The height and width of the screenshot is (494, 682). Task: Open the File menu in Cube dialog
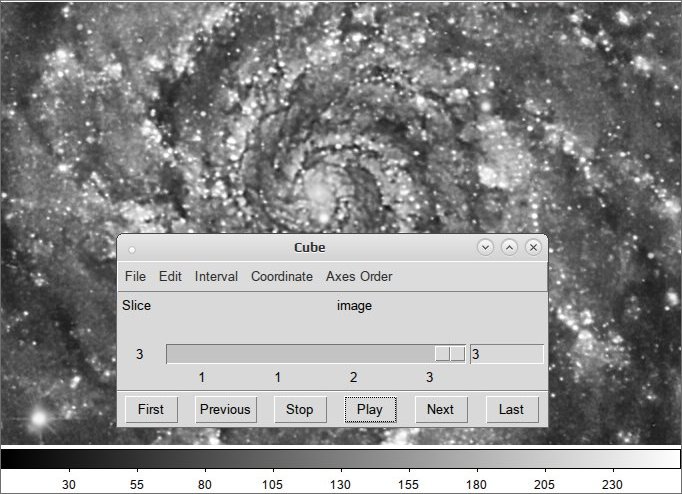coord(135,277)
